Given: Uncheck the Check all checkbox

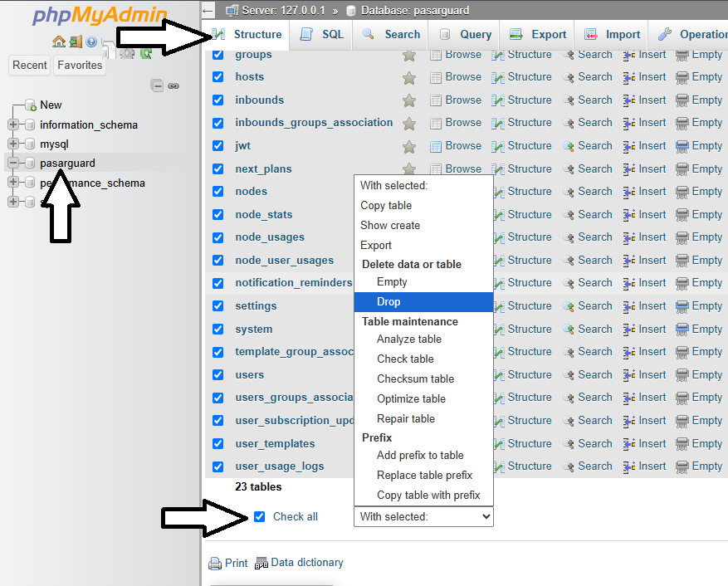Looking at the screenshot, I should [259, 515].
